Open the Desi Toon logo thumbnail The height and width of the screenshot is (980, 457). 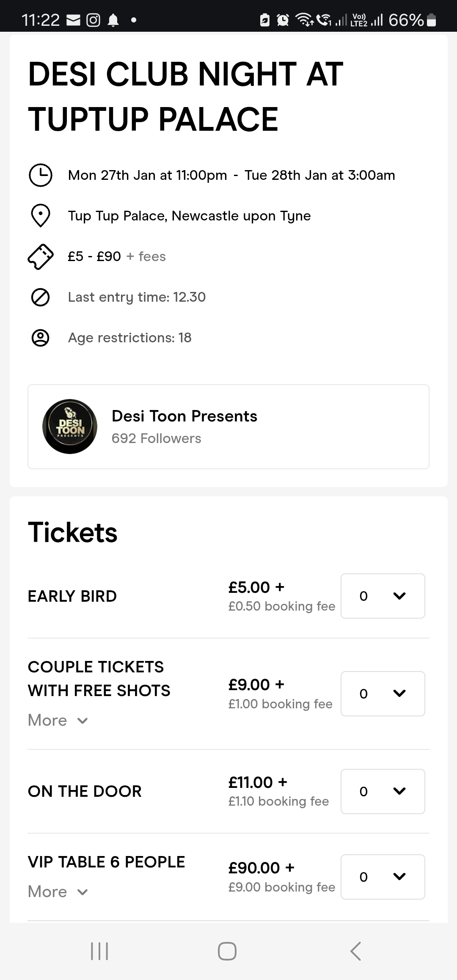(x=70, y=427)
